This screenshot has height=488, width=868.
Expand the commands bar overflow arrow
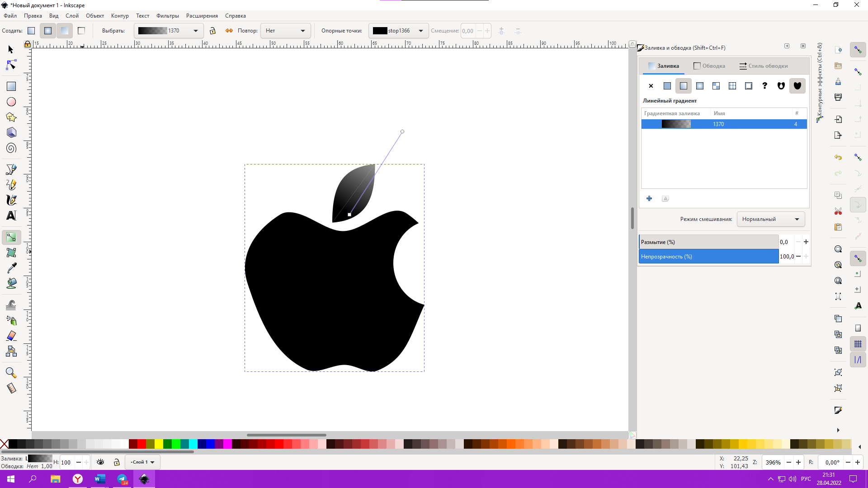(x=838, y=430)
